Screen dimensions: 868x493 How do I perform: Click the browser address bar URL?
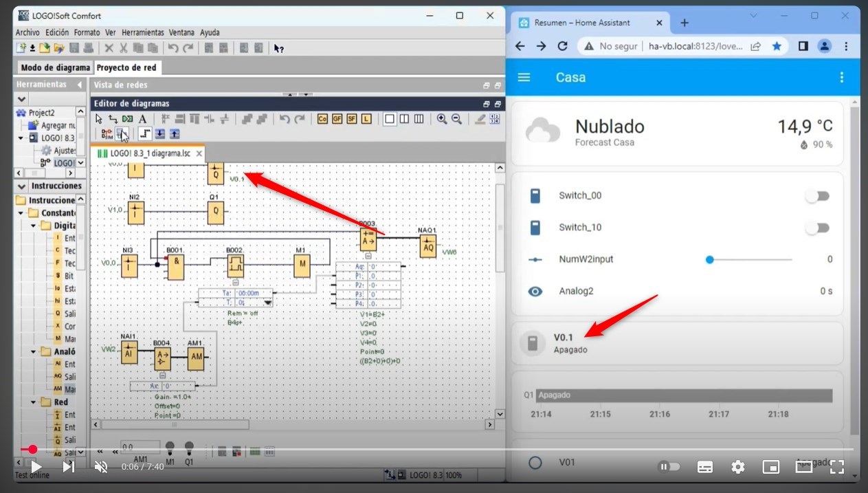[x=695, y=46]
